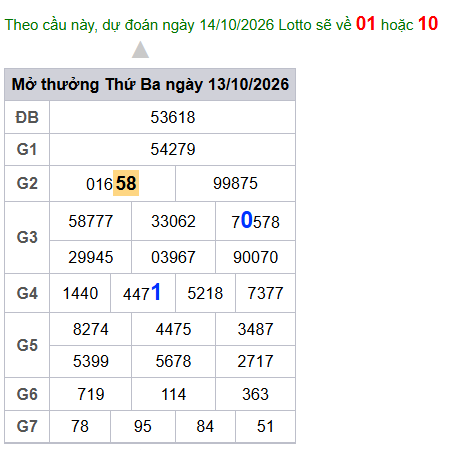The image size is (451, 450).
Task: Click the G3 row label
Action: (27, 237)
